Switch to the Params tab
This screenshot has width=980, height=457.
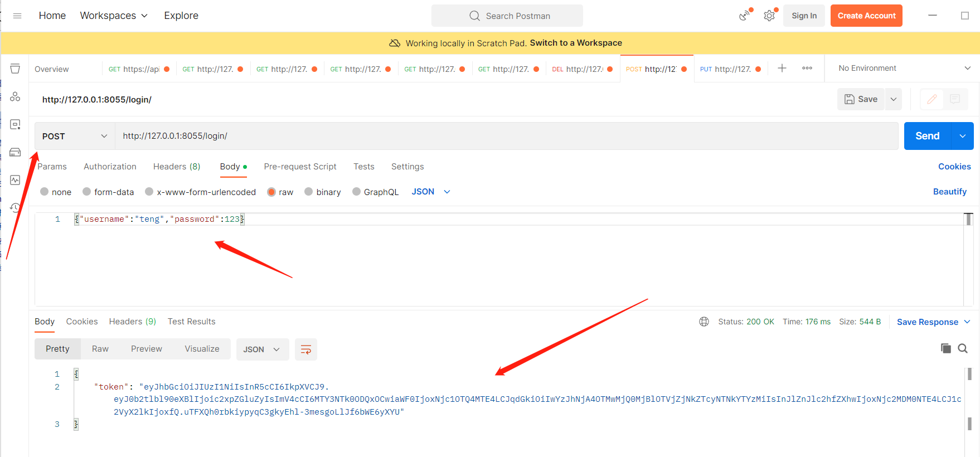click(x=52, y=167)
